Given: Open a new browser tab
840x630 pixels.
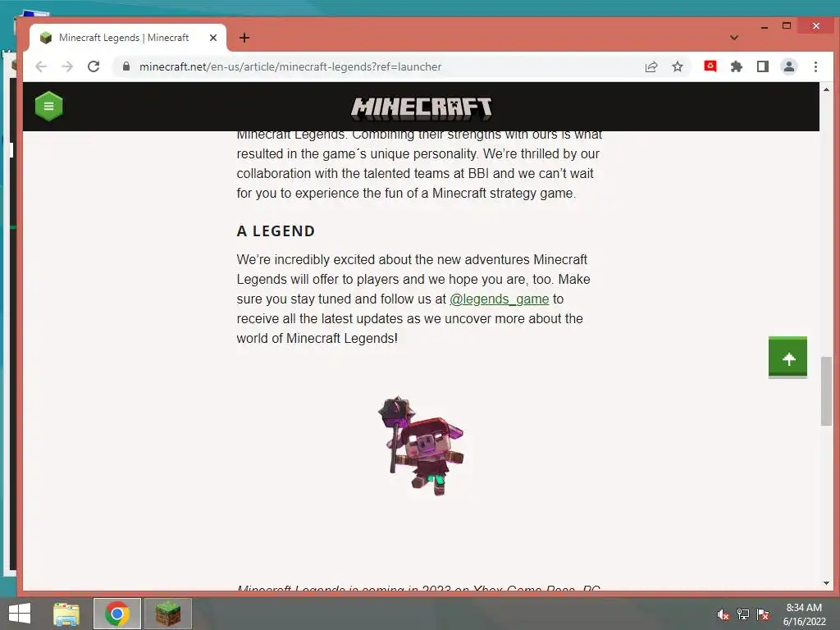Looking at the screenshot, I should [x=244, y=38].
